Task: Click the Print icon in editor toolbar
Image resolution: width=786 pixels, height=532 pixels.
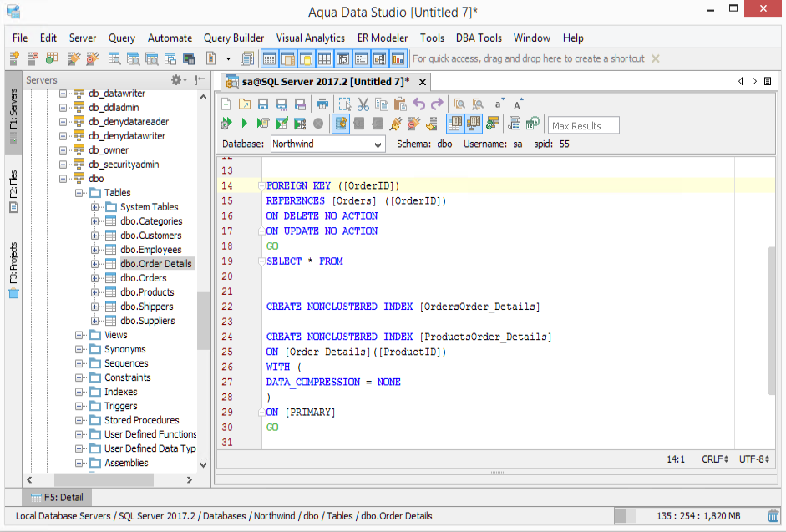Action: [322, 104]
